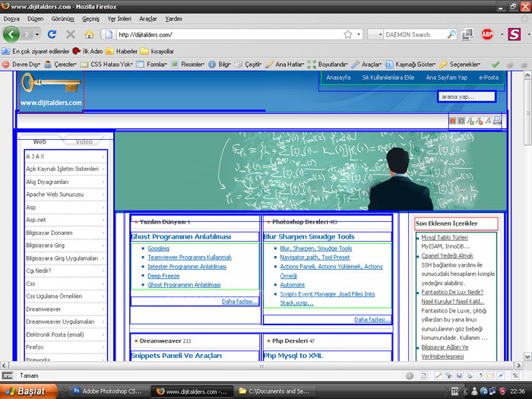Screen dimensions: 532x399
Task: Open the Resimler toolbar dropdown
Action: pyautogui.click(x=192, y=65)
